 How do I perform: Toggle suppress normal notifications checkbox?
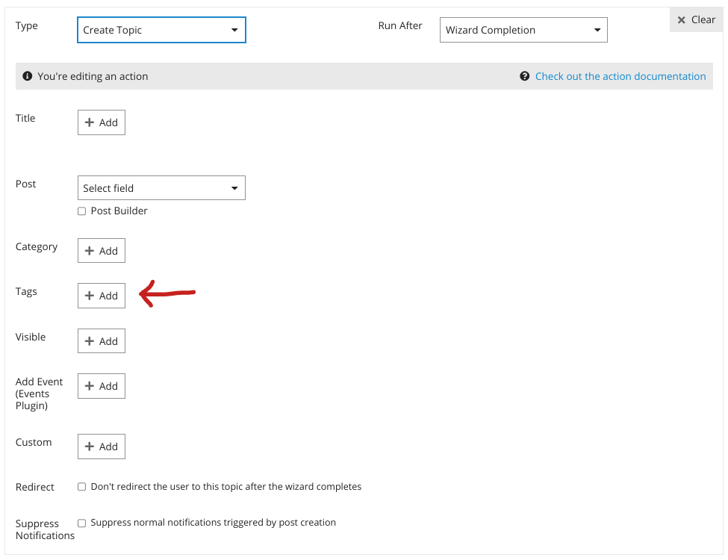point(82,523)
